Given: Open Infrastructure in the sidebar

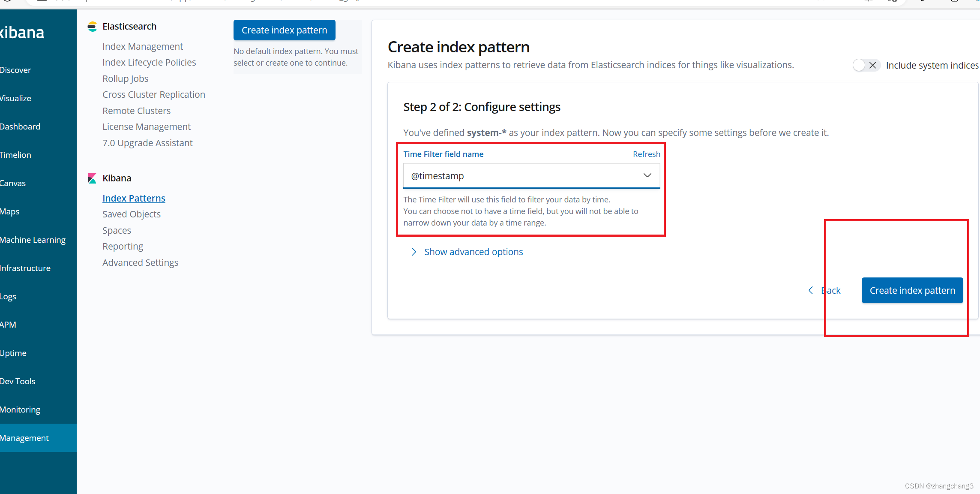Looking at the screenshot, I should pos(25,268).
